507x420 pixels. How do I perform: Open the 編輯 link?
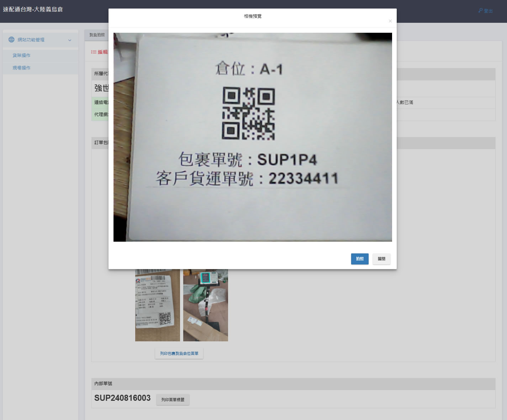pos(103,52)
